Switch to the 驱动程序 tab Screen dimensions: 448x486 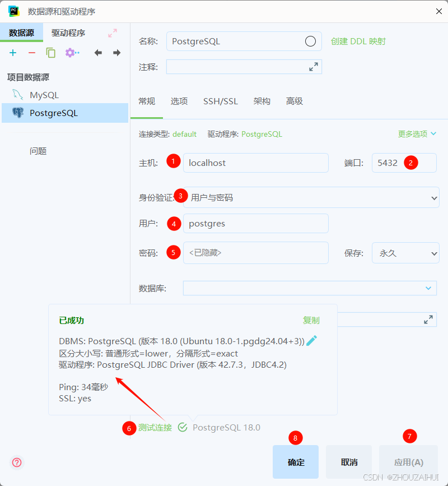[x=68, y=33]
